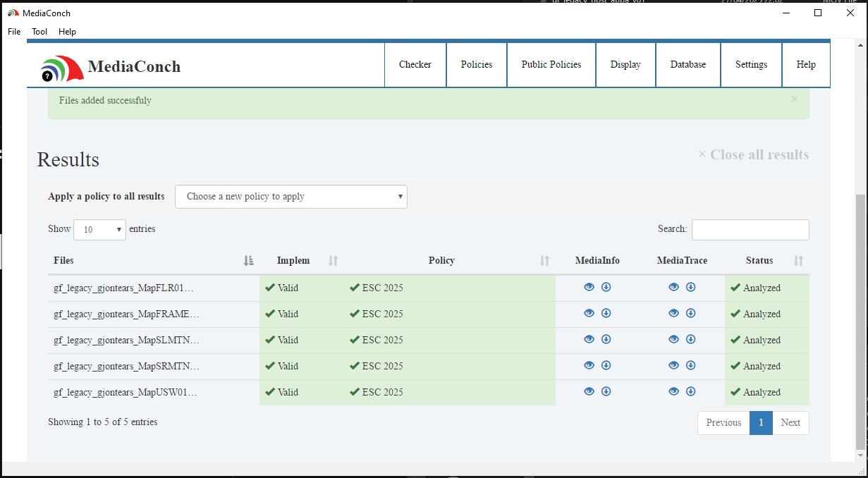Click file name gf_legacy_gjontears_MapSRMTN
868x478 pixels.
pyautogui.click(x=126, y=366)
